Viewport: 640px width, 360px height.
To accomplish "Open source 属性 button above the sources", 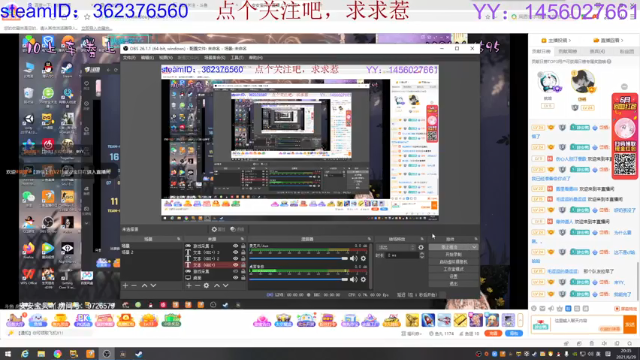I will coord(218,229).
